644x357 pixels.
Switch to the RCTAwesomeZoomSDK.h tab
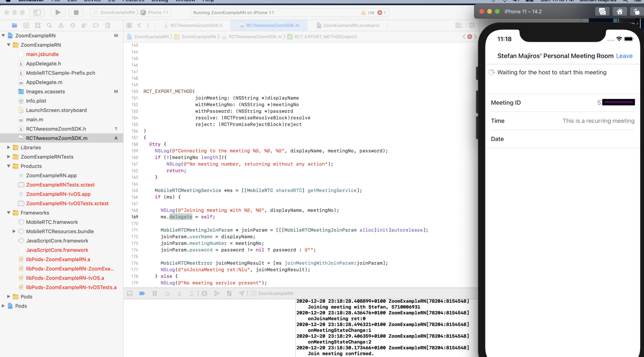(196, 25)
